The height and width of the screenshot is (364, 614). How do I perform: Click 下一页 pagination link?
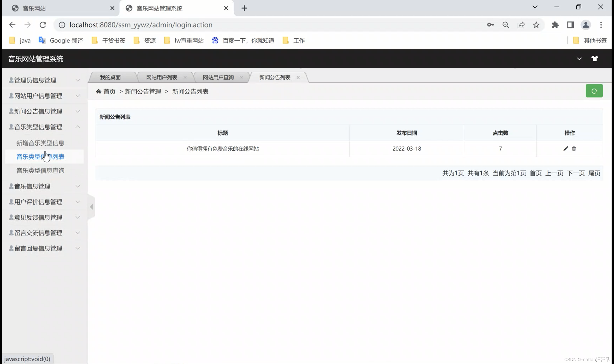click(x=575, y=173)
